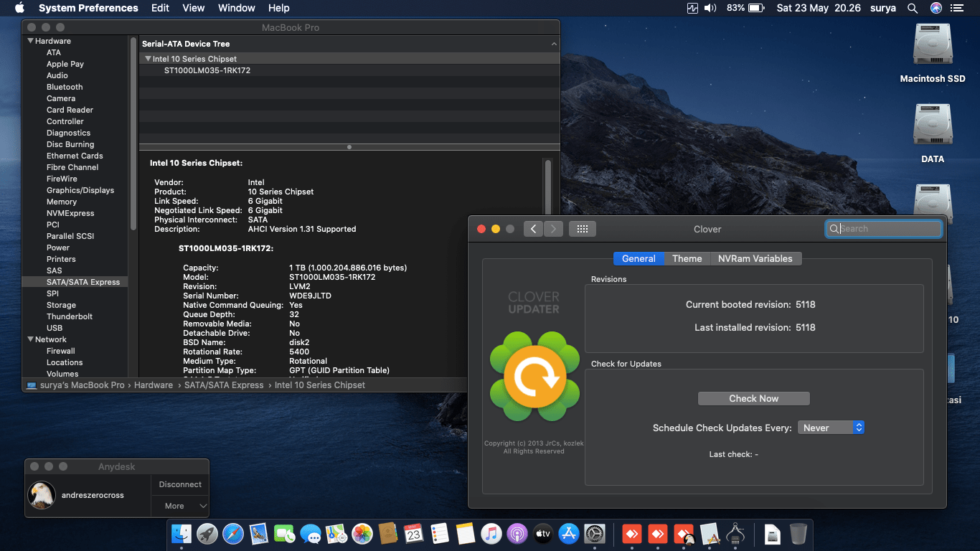
Task: Collapse the Network section in sidebar
Action: pyautogui.click(x=31, y=339)
